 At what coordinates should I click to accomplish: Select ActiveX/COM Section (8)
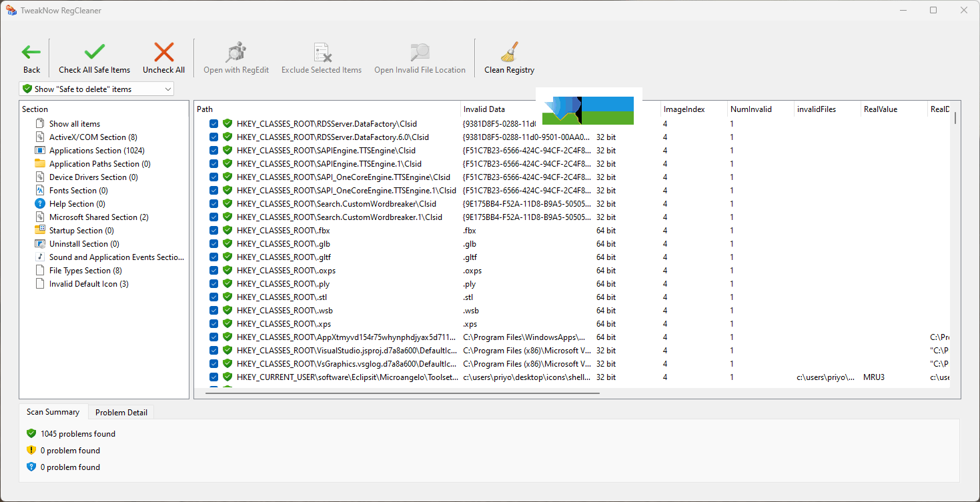pos(93,137)
